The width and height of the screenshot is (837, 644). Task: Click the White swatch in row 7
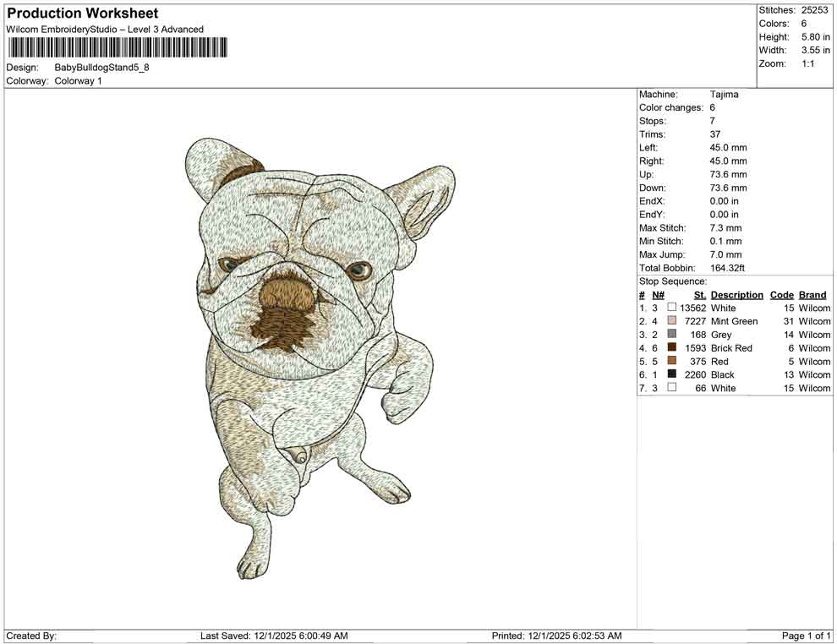click(672, 387)
